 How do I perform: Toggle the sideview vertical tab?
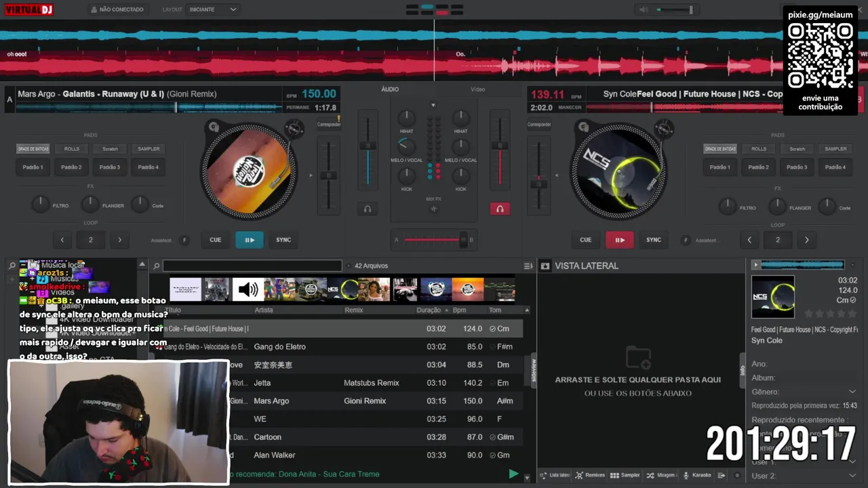point(533,370)
